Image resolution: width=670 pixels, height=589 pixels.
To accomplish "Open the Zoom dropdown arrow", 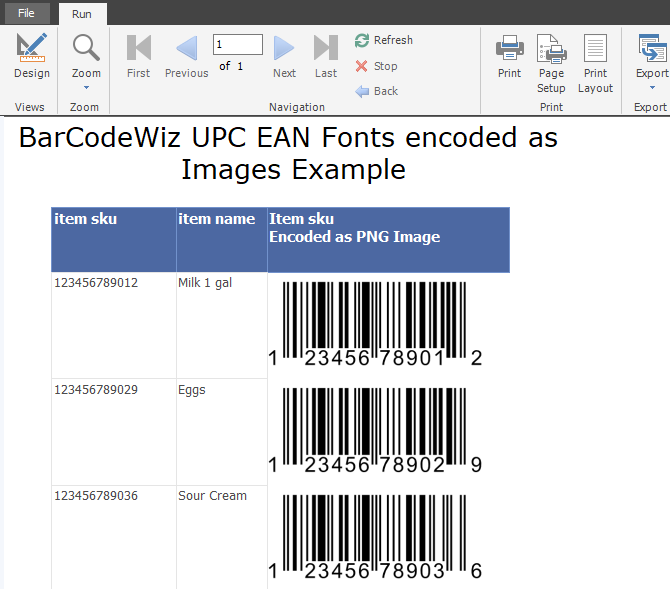I will coord(86,88).
